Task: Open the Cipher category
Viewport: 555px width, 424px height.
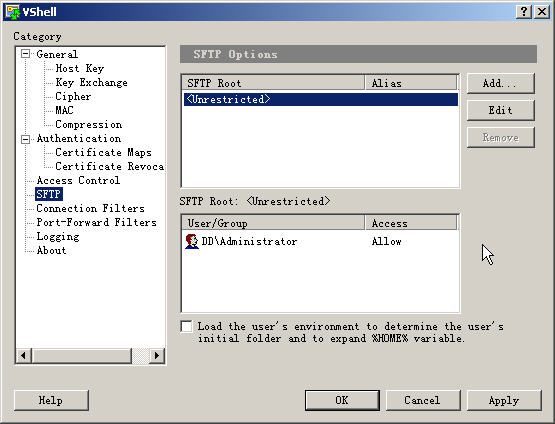Action: coord(73,96)
